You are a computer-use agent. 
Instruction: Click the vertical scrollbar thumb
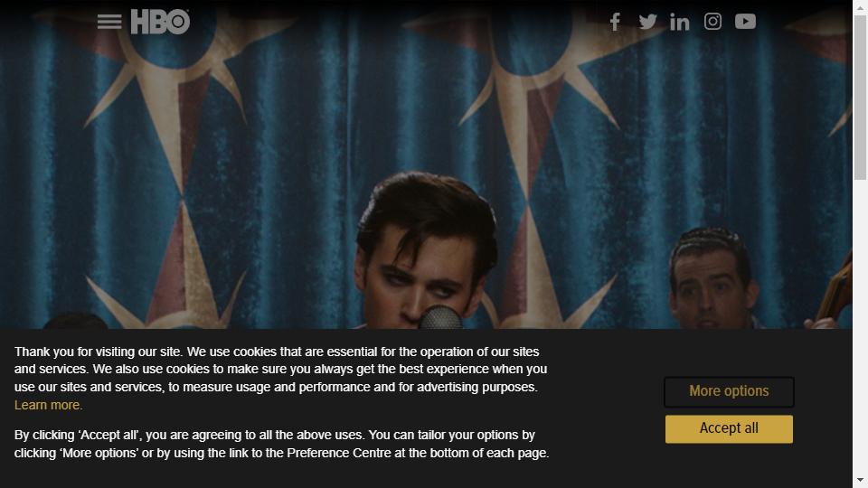[860, 98]
